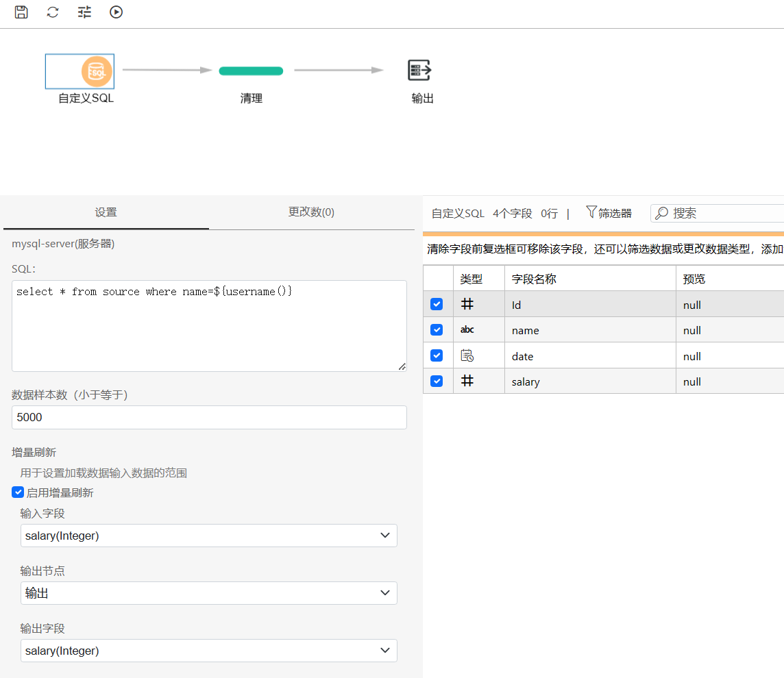Select the 清理 node bar
Image resolution: width=784 pixels, height=678 pixels.
point(251,71)
